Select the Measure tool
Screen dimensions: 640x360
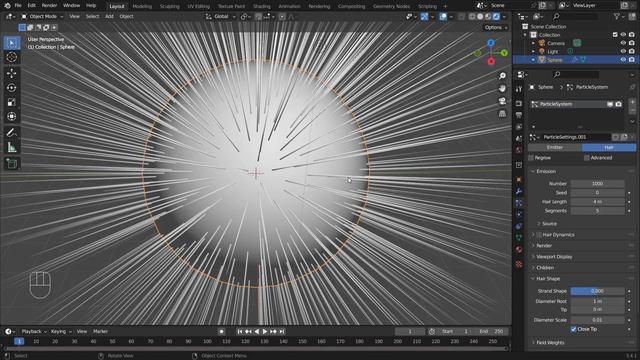12,147
